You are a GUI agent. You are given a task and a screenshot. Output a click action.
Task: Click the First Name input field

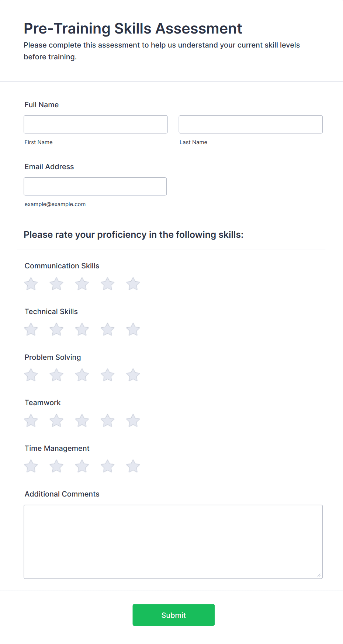click(96, 124)
